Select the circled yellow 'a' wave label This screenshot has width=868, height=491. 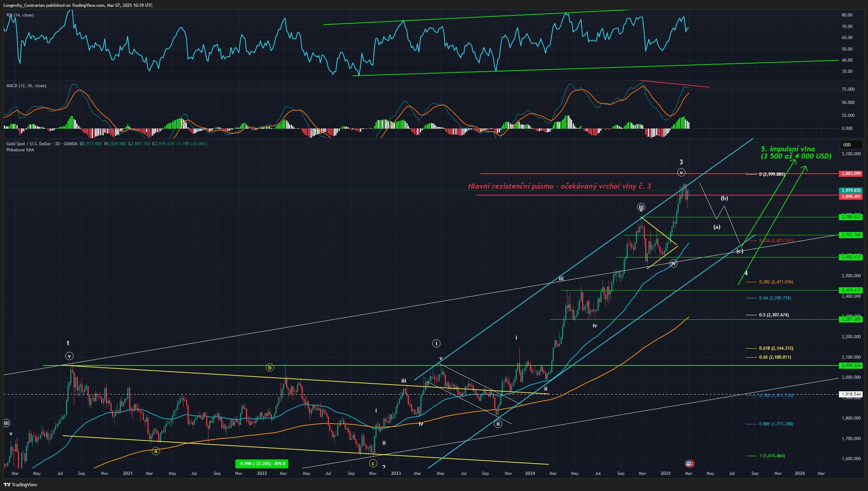156,451
